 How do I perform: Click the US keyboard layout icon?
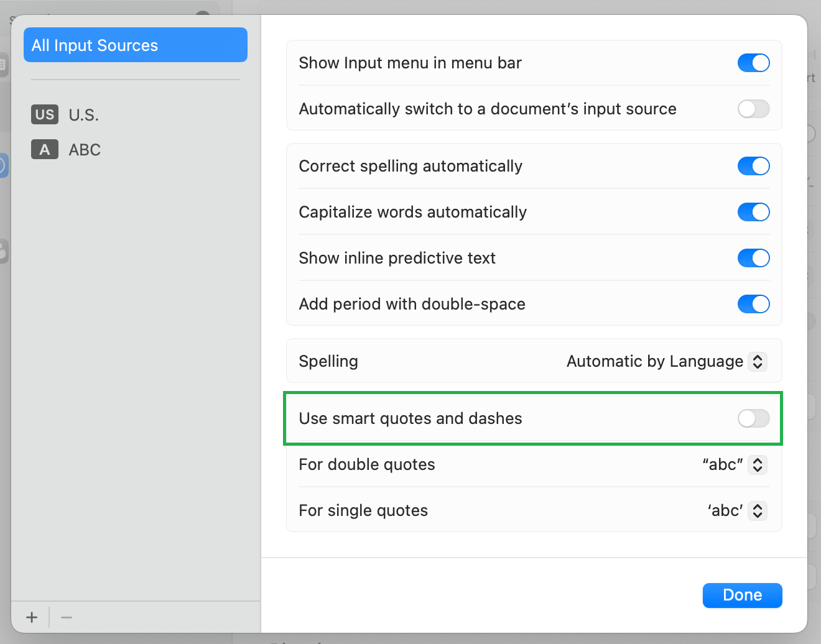click(x=45, y=114)
